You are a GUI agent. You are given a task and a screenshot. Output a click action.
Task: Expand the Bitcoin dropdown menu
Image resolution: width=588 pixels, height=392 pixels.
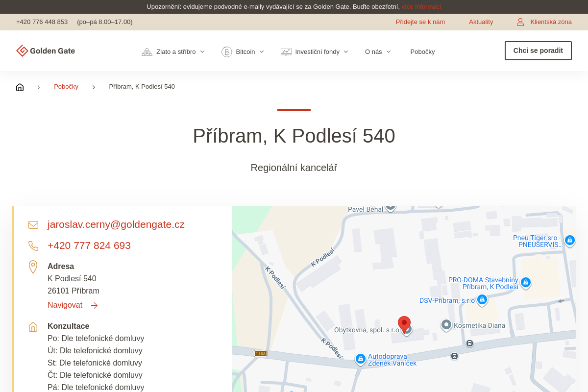tap(243, 51)
